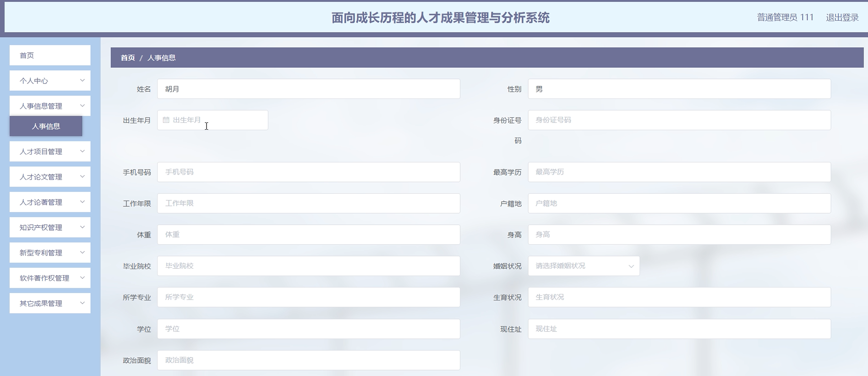The height and width of the screenshot is (376, 868).
Task: Click the 工作年限 input field
Action: coord(308,203)
